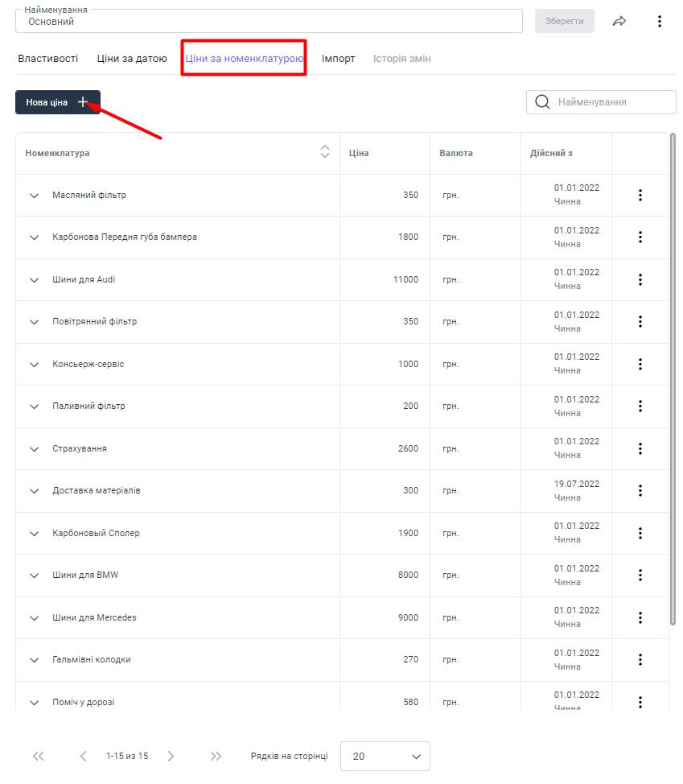Switch to Імпорт tab
Viewport: 683px width, 784px height.
338,59
